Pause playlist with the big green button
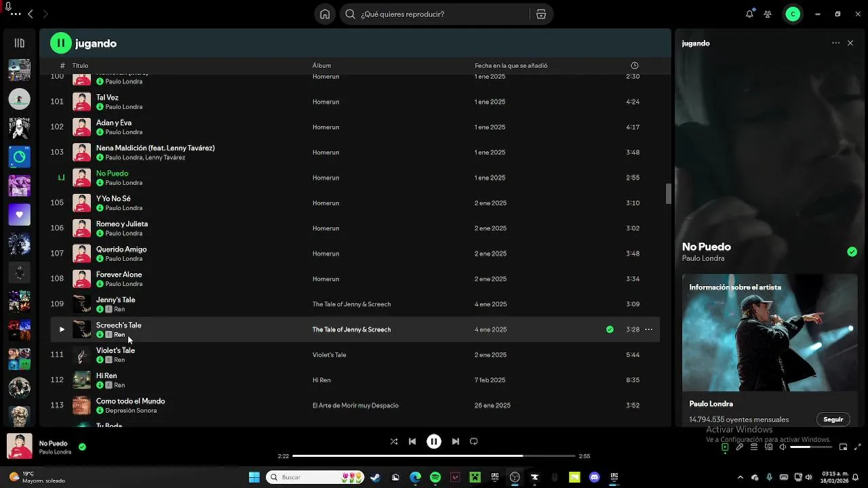 60,43
